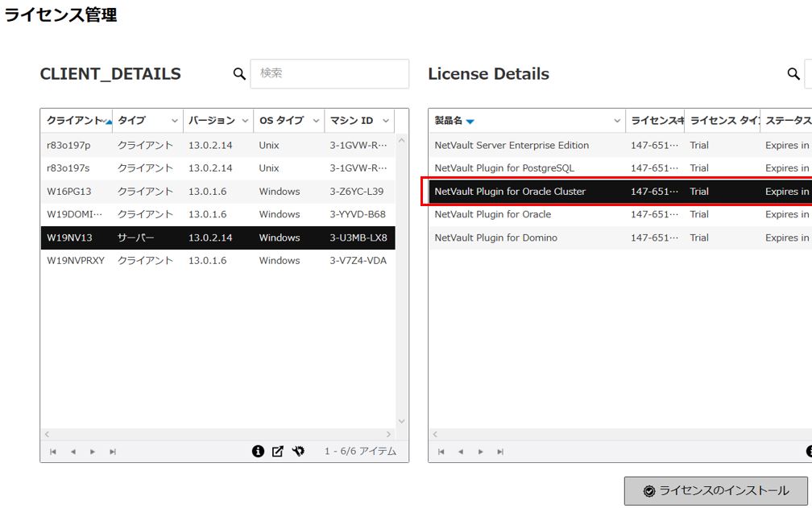Open the OS タイプ column dropdown menu
The image size is (812, 508).
316,121
